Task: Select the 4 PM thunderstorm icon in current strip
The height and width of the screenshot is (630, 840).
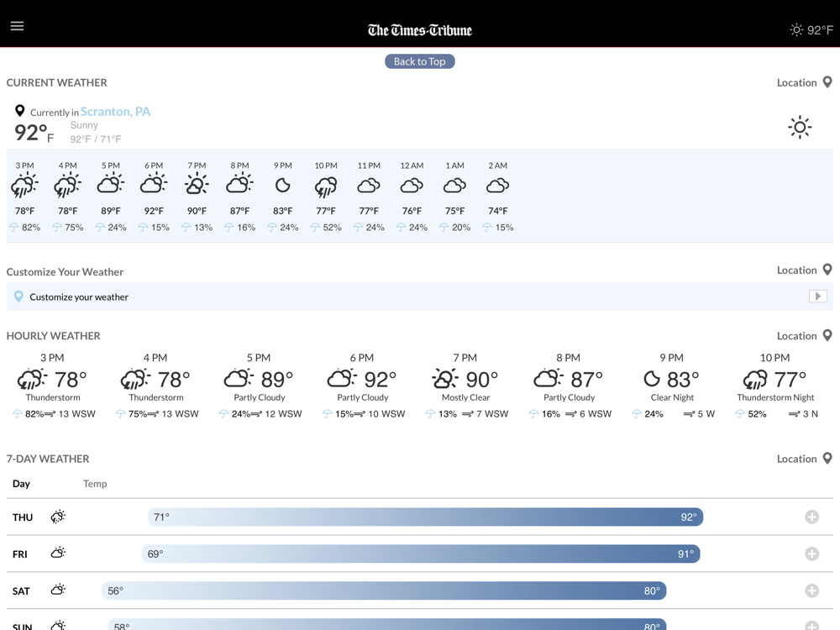Action: 67,186
